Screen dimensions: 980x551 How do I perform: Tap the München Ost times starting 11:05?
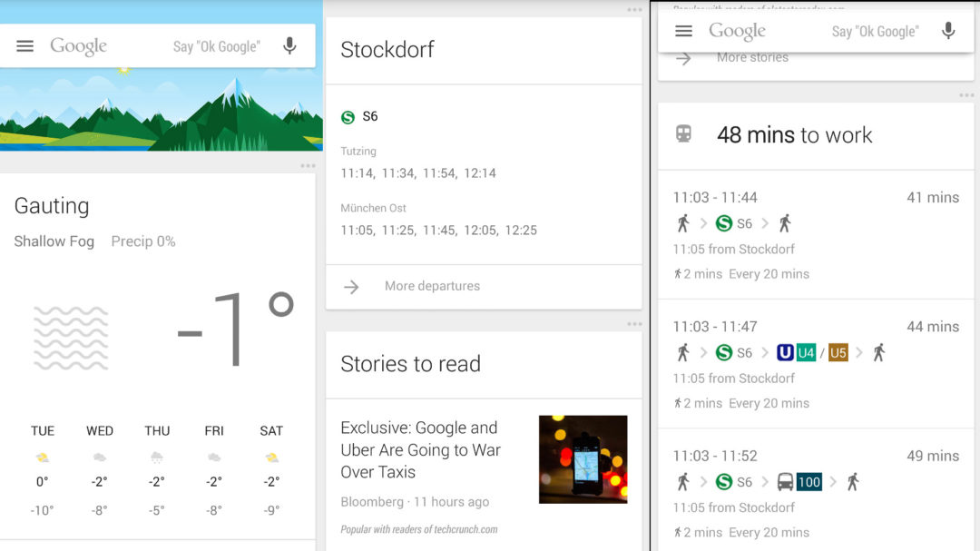tap(439, 231)
